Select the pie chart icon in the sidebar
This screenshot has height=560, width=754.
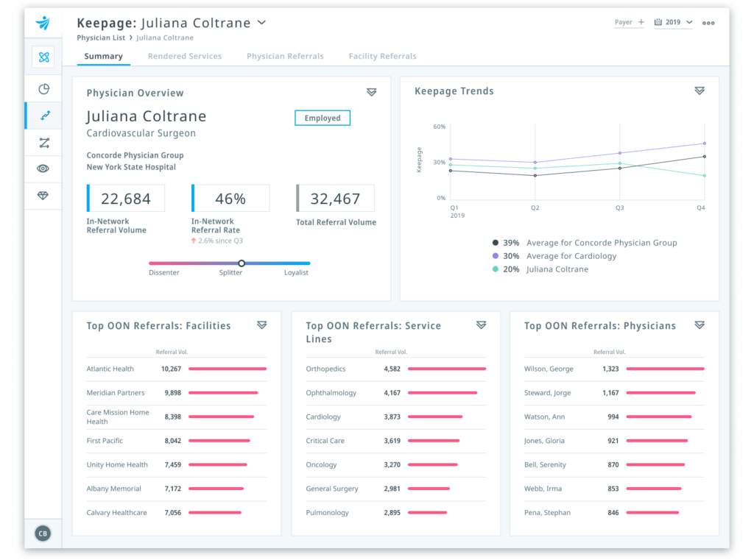tap(43, 88)
